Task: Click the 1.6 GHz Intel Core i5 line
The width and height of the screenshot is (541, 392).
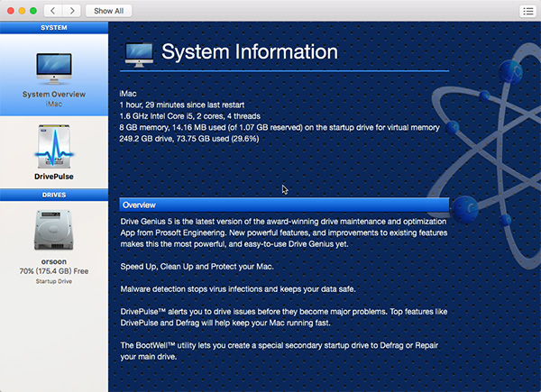Action: (189, 116)
